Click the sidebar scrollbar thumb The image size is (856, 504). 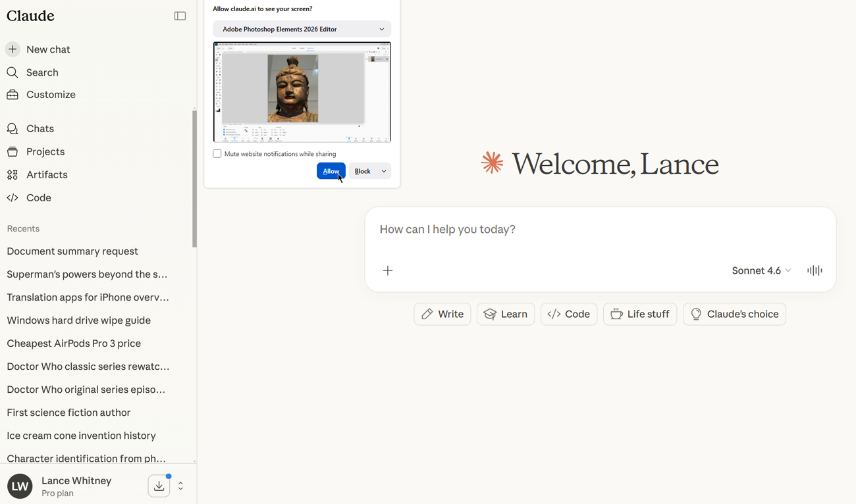point(194,179)
